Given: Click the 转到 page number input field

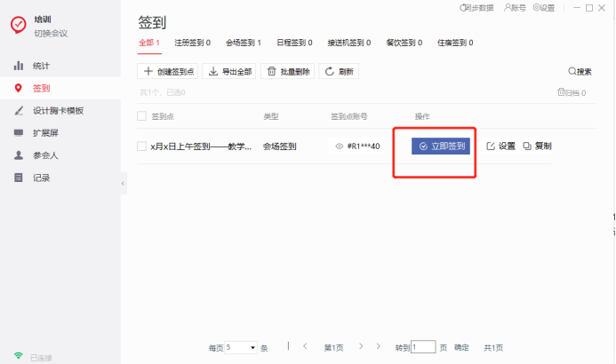Looking at the screenshot, I should click(x=423, y=347).
